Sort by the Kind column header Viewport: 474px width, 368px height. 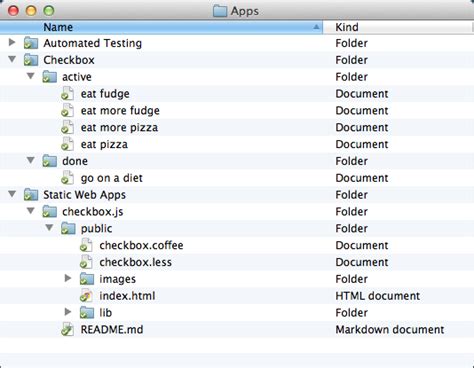398,27
